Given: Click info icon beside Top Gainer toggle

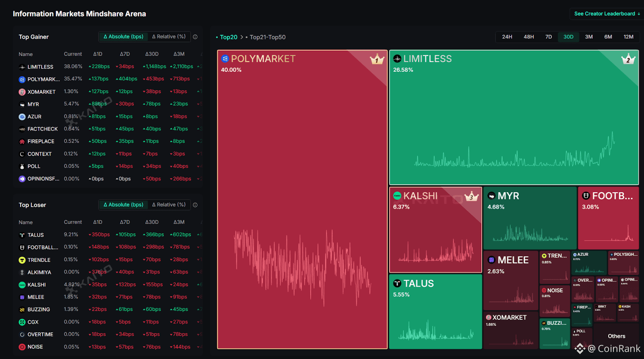Looking at the screenshot, I should tap(195, 37).
